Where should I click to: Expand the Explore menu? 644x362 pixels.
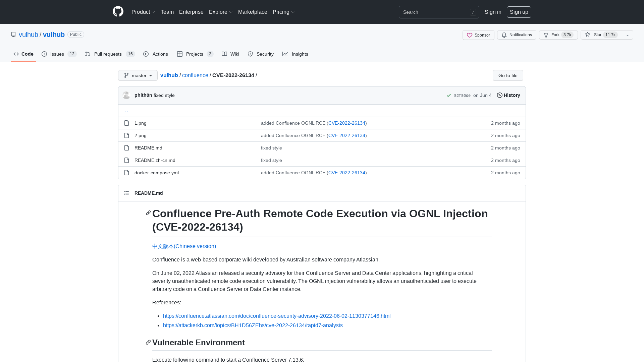point(220,12)
